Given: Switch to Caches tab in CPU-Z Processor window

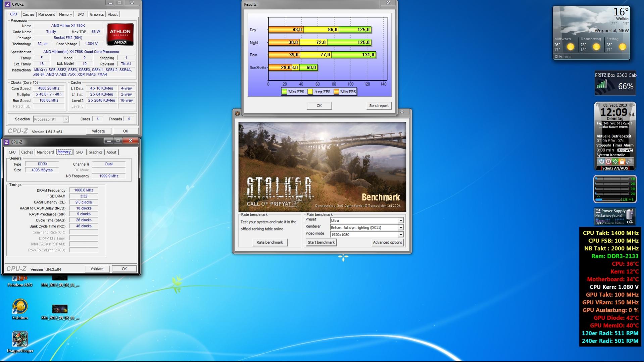Looking at the screenshot, I should click(29, 14).
